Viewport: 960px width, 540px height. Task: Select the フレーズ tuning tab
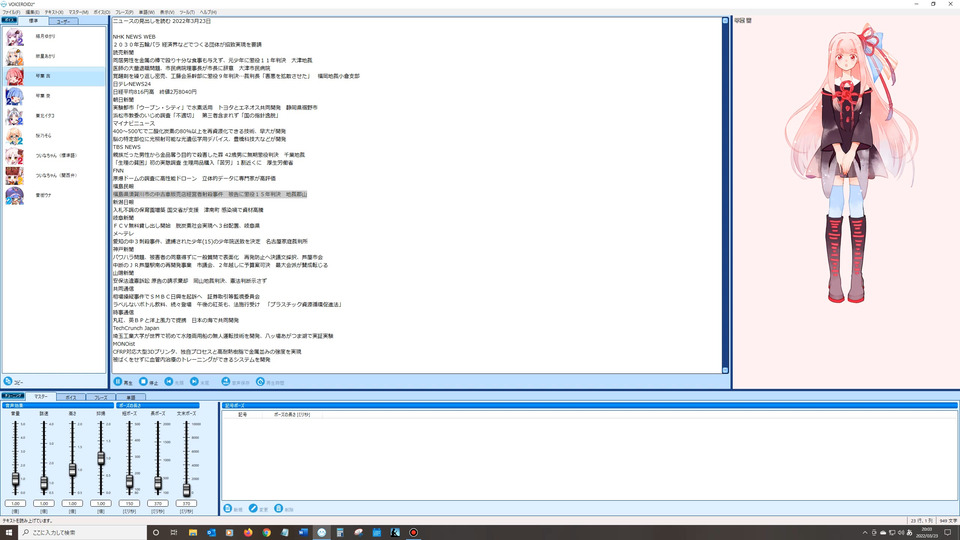[100, 397]
